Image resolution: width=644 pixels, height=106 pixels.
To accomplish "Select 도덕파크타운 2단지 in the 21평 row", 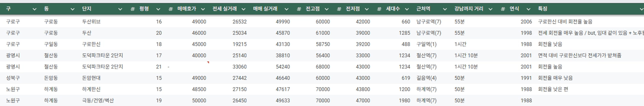I will click(102, 67).
